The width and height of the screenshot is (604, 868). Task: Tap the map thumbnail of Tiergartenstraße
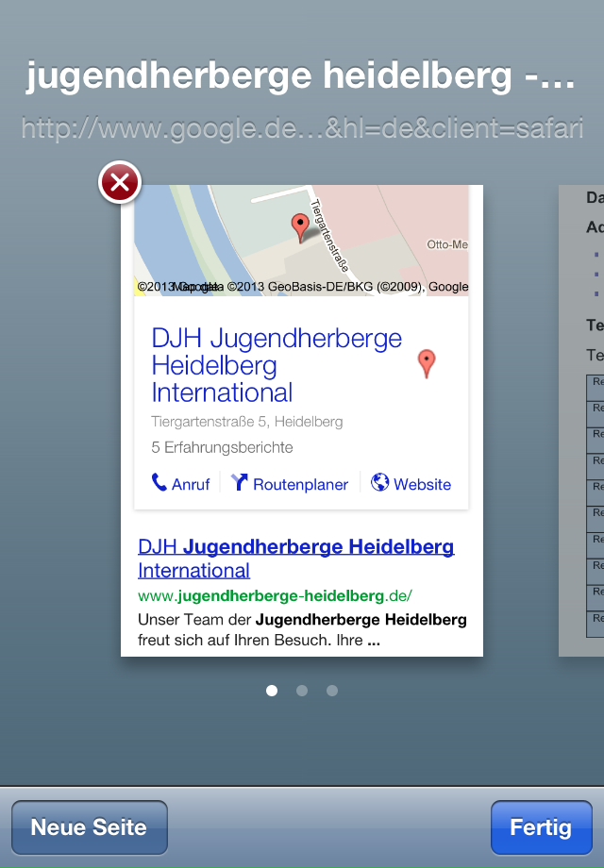(x=301, y=241)
